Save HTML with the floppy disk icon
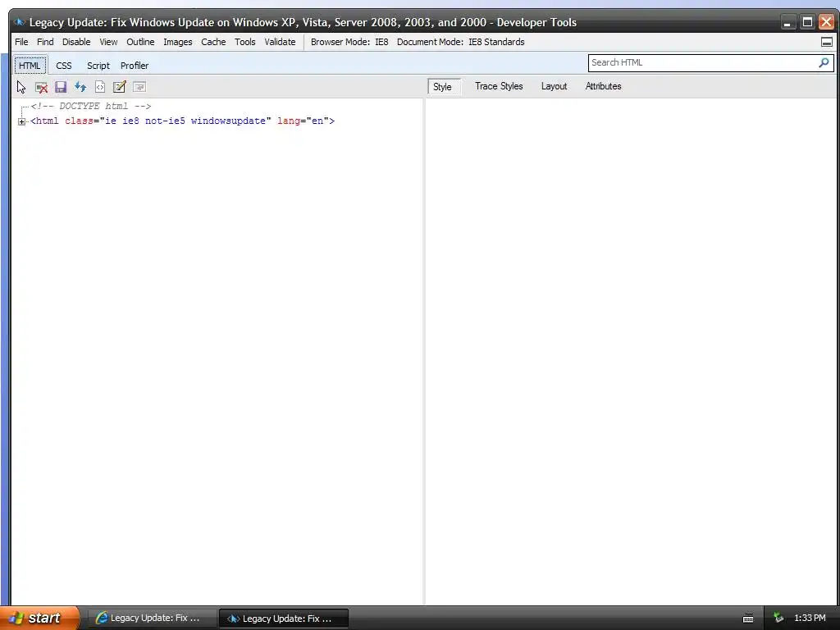The height and width of the screenshot is (630, 840). [x=61, y=87]
